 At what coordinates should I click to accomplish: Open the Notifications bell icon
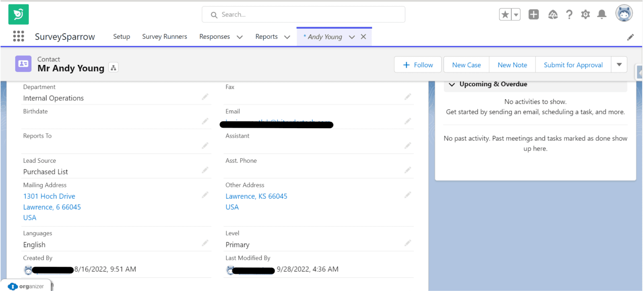(x=602, y=15)
